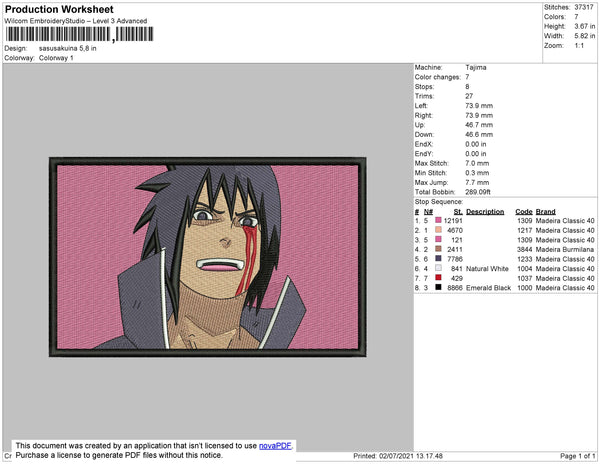Click the 'Description' column header
Viewport: 600px width, 464px height.
pyautogui.click(x=485, y=212)
